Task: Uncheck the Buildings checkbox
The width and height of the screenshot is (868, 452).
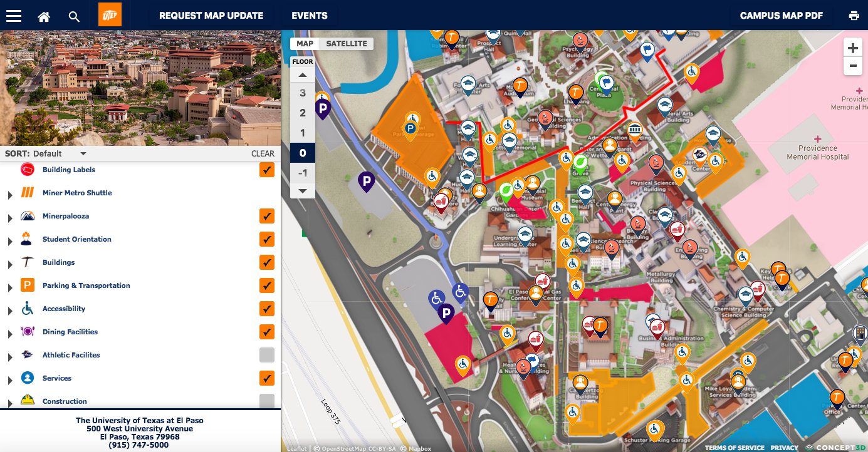Action: point(267,262)
